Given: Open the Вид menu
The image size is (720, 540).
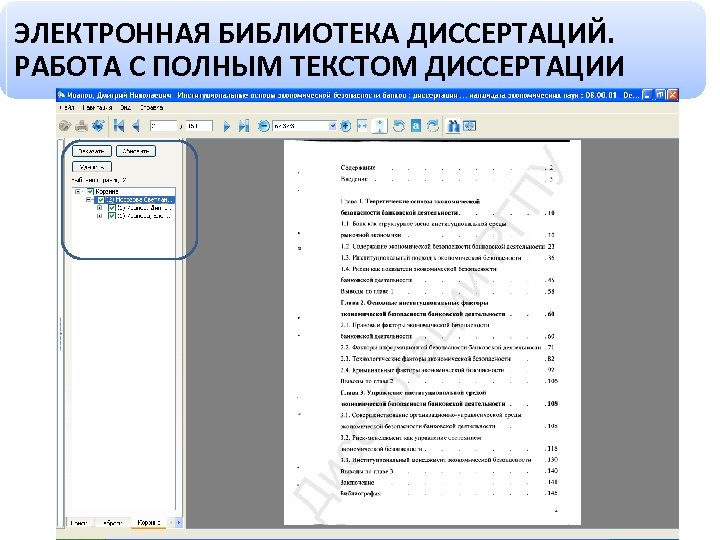Looking at the screenshot, I should coord(125,107).
